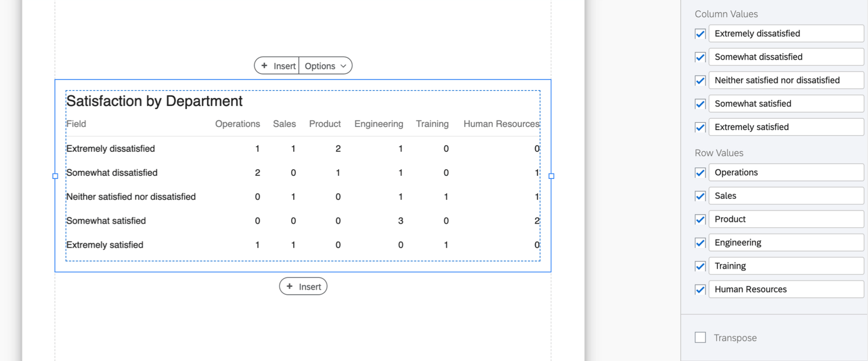
Task: Hide the Product row value
Action: point(700,220)
